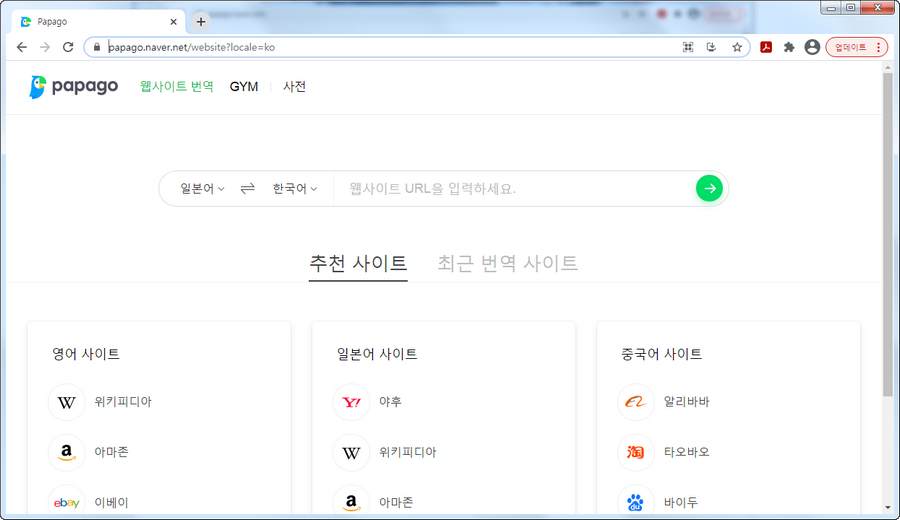Click the 일본어 사이트 heading
This screenshot has height=520, width=900.
click(x=377, y=354)
